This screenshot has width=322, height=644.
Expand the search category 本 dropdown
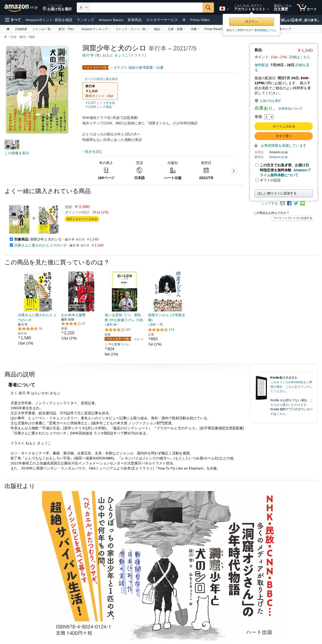click(x=83, y=8)
